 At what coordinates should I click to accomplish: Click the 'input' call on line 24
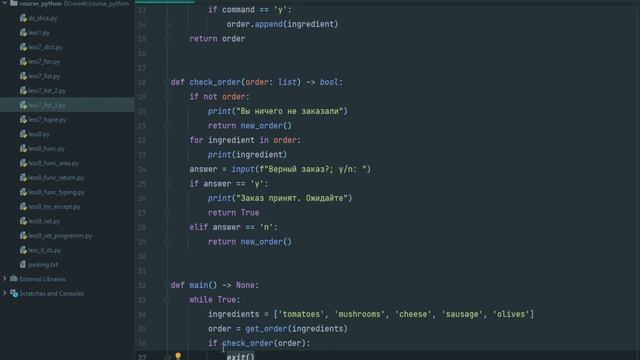pyautogui.click(x=243, y=169)
